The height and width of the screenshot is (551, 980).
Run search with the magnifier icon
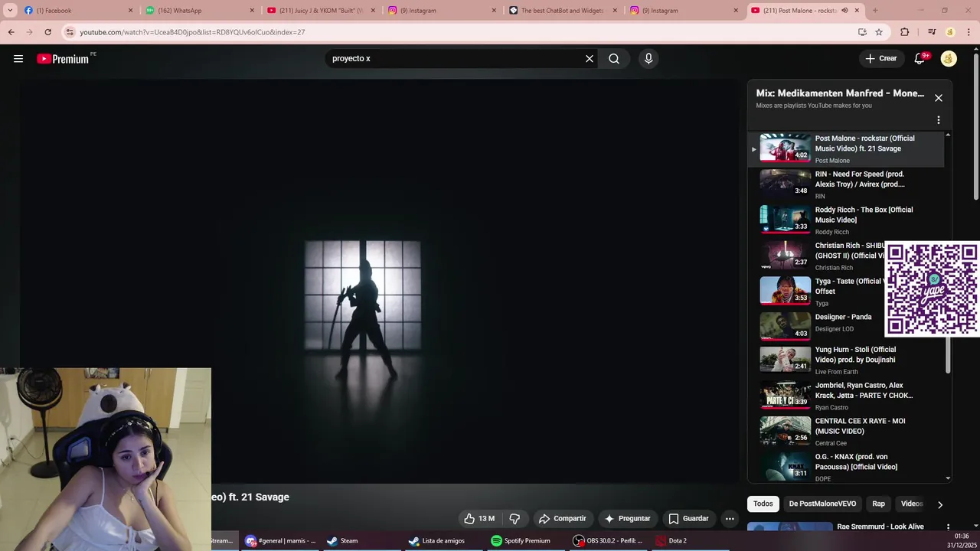click(614, 58)
